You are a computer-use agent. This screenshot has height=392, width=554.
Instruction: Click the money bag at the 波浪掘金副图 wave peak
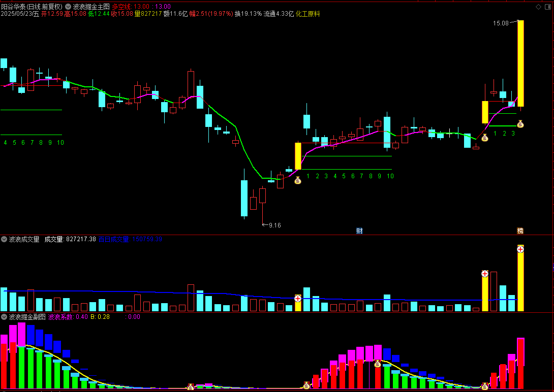tap(377, 364)
